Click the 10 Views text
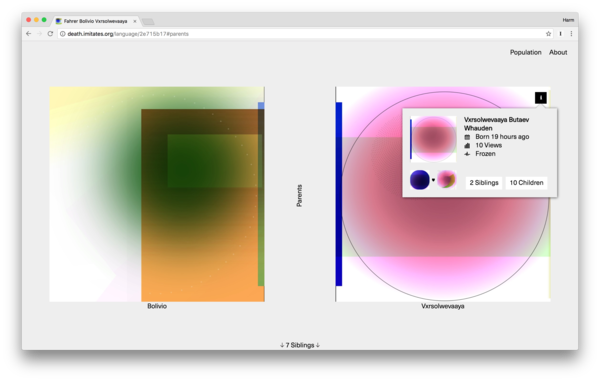This screenshot has width=600, height=381. point(488,145)
